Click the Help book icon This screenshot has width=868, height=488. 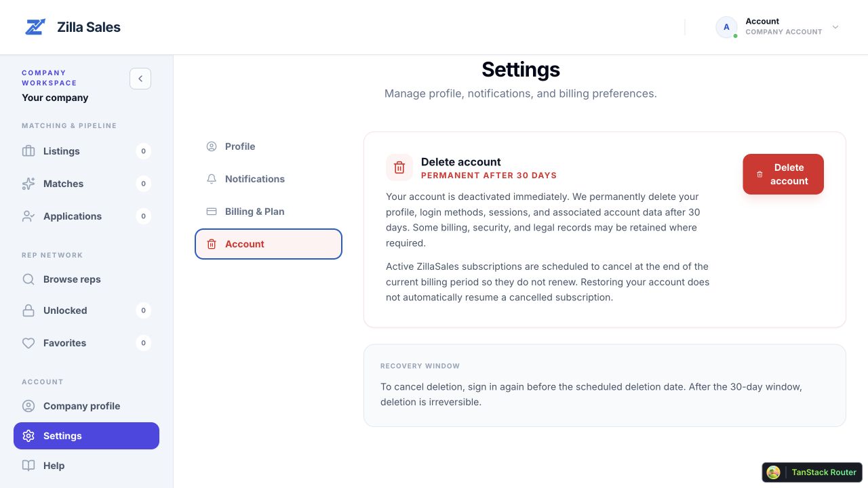pyautogui.click(x=28, y=466)
